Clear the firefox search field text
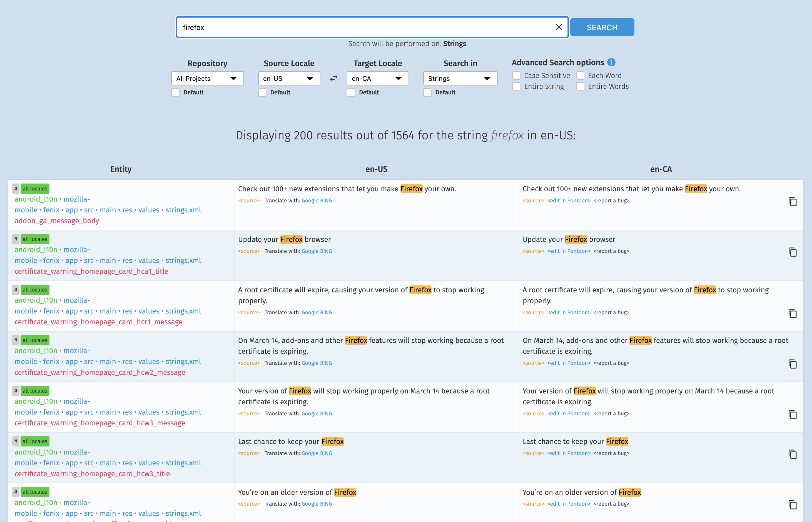812x522 pixels. tap(559, 27)
